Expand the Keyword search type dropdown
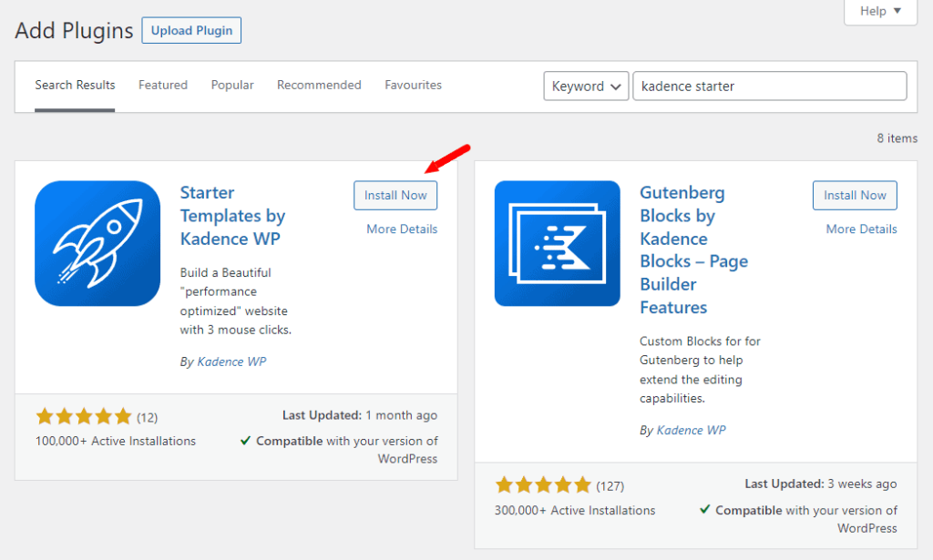933x560 pixels. (x=587, y=87)
